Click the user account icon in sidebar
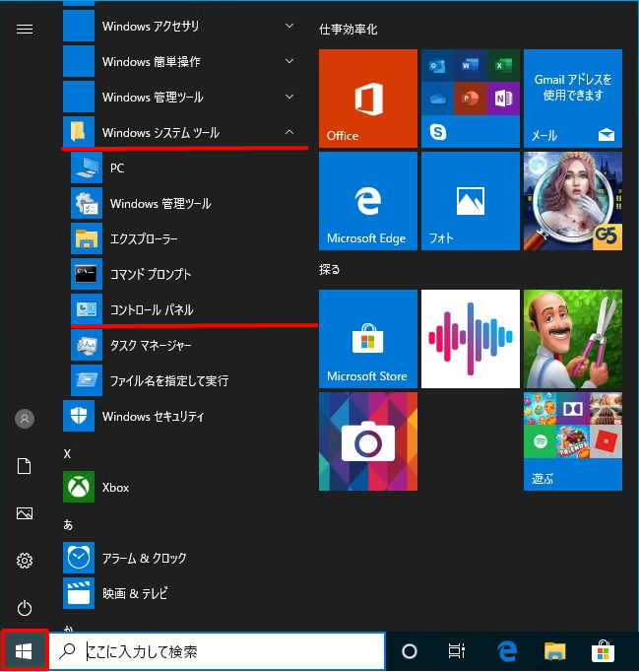 (25, 419)
